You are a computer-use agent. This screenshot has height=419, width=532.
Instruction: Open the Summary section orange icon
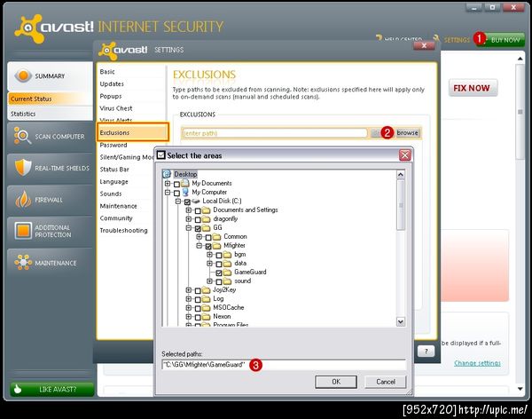click(x=23, y=75)
